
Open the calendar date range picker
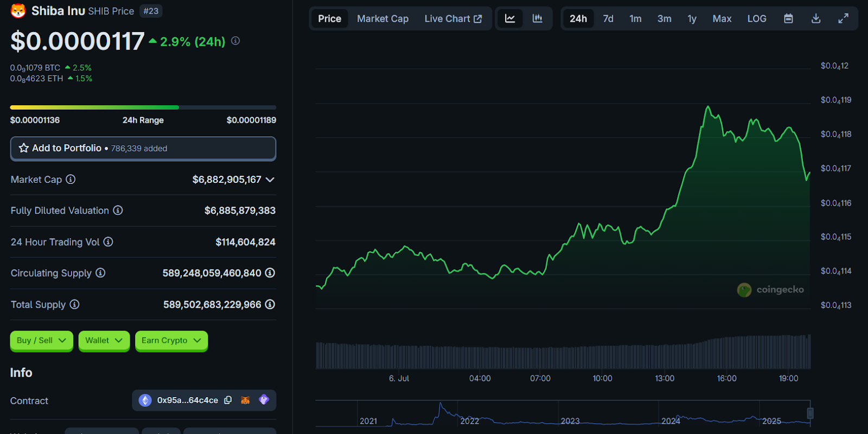788,18
